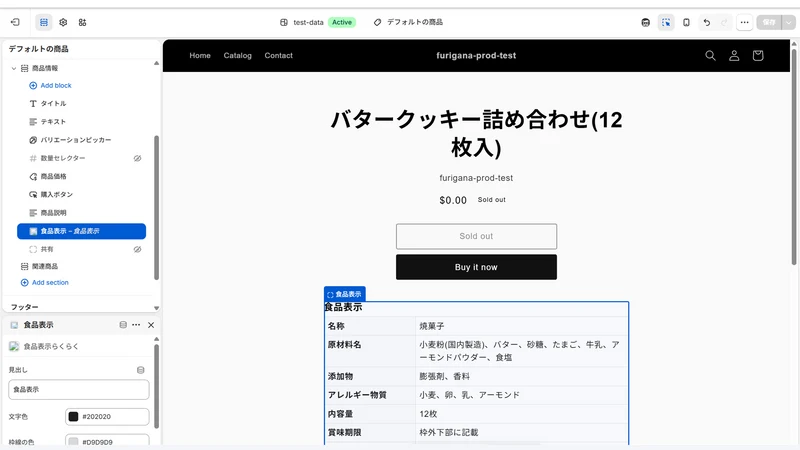Click the account person icon
The width and height of the screenshot is (800, 450).
click(x=734, y=56)
